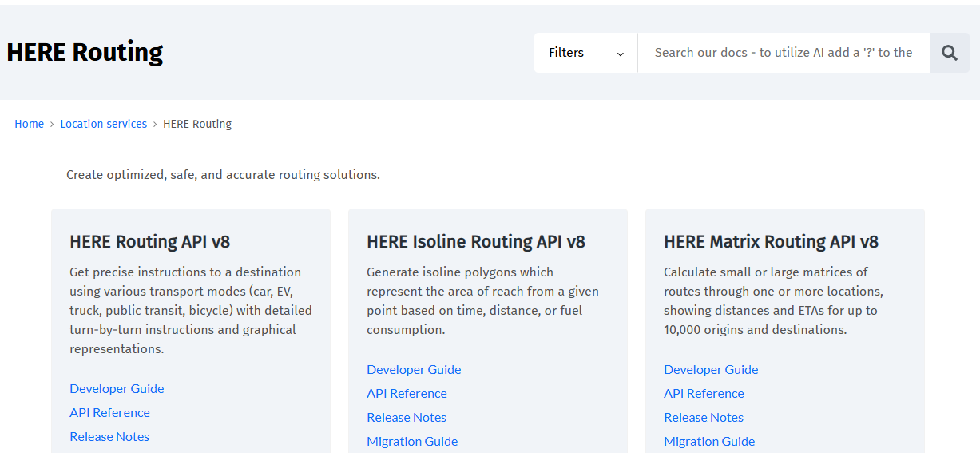The height and width of the screenshot is (453, 980).
Task: Open Migration Guide for Isoline Routing API
Action: 412,442
